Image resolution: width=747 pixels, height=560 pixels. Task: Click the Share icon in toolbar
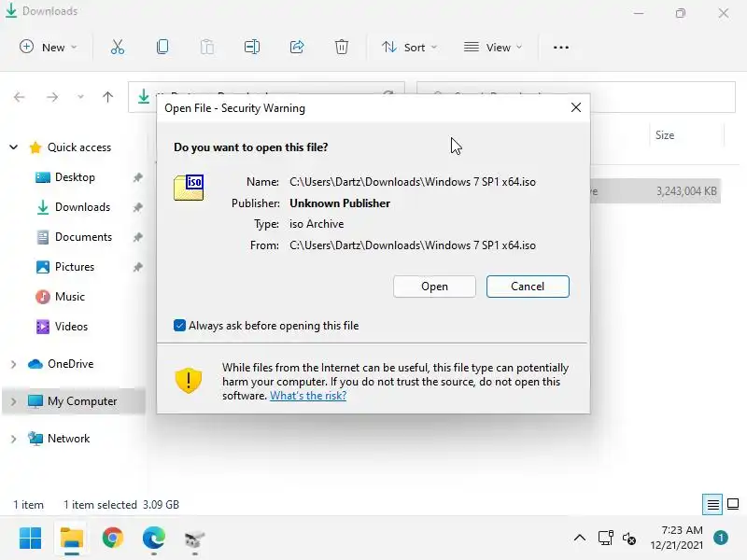tap(297, 47)
